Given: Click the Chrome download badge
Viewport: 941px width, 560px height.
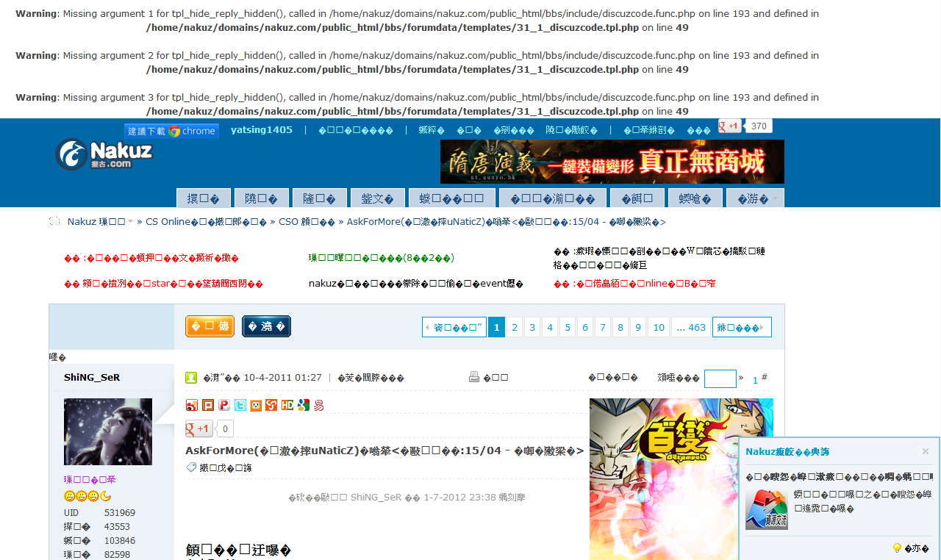Looking at the screenshot, I should (172, 131).
